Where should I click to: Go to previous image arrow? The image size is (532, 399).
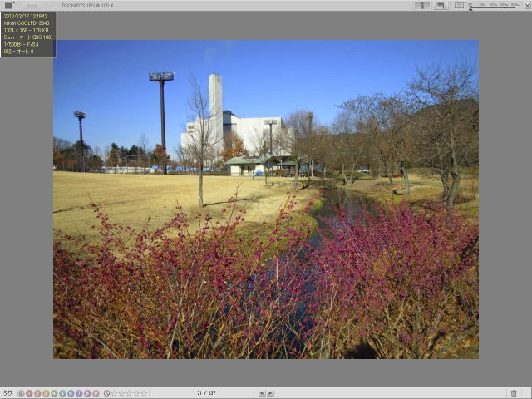(262, 393)
